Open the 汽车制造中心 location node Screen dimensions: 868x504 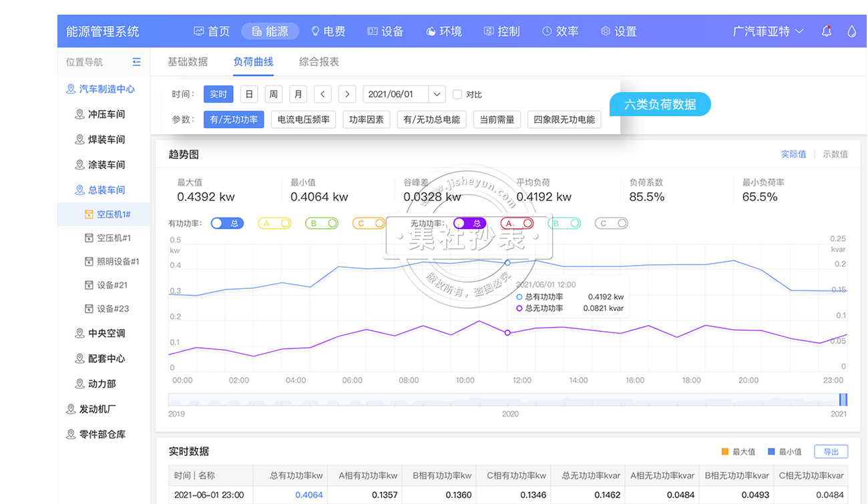[x=106, y=89]
